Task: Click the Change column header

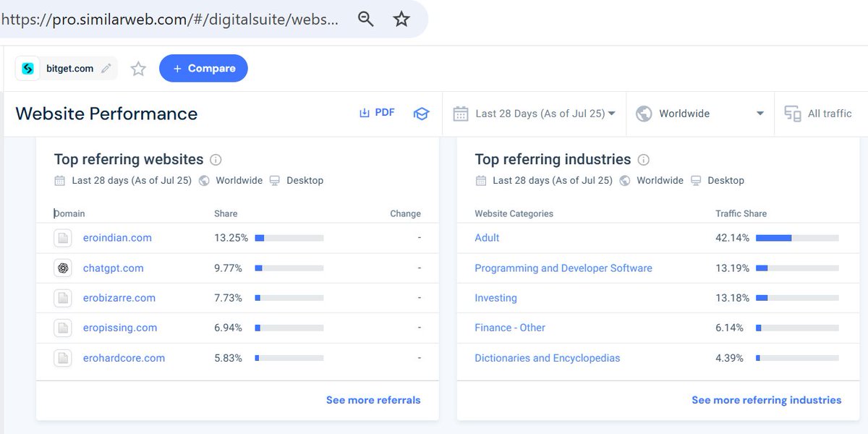Action: click(x=405, y=214)
